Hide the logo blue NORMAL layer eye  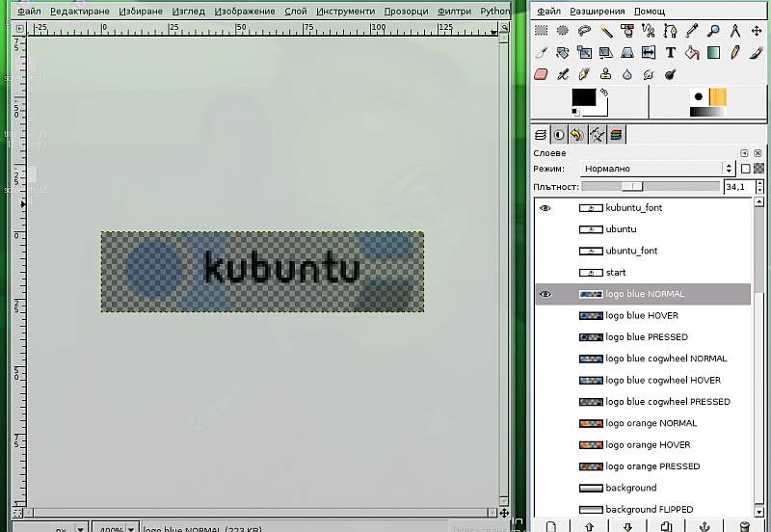pos(545,294)
